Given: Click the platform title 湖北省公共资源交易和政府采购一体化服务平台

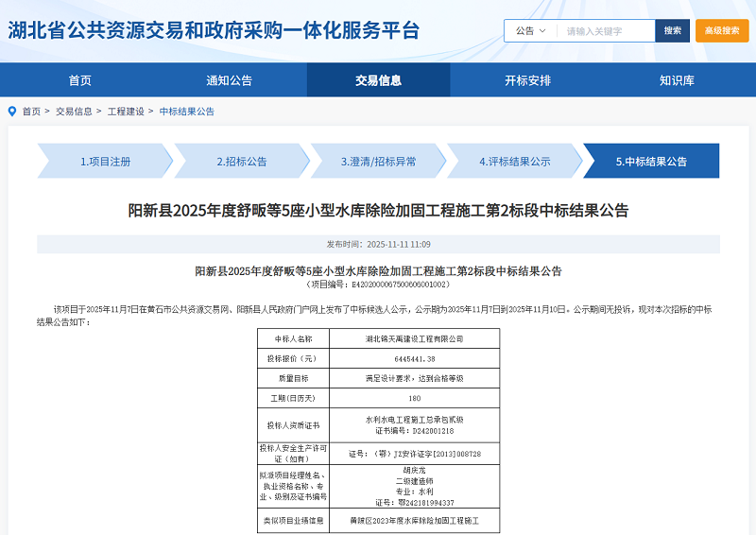Looking at the screenshot, I should pyautogui.click(x=214, y=30).
